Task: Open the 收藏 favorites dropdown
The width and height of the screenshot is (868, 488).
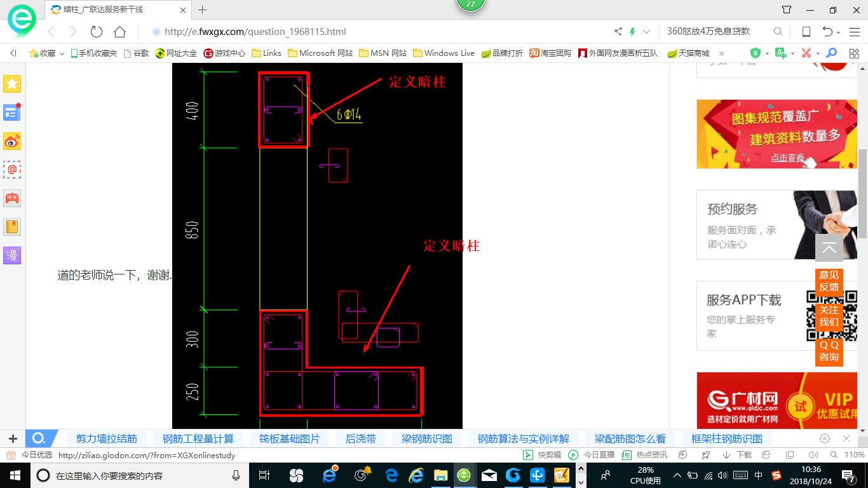Action: (47, 53)
